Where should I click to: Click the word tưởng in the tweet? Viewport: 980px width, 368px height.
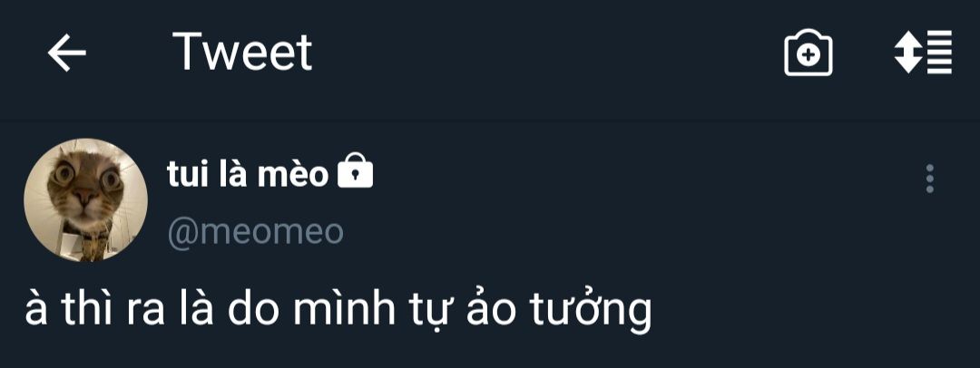point(591,311)
